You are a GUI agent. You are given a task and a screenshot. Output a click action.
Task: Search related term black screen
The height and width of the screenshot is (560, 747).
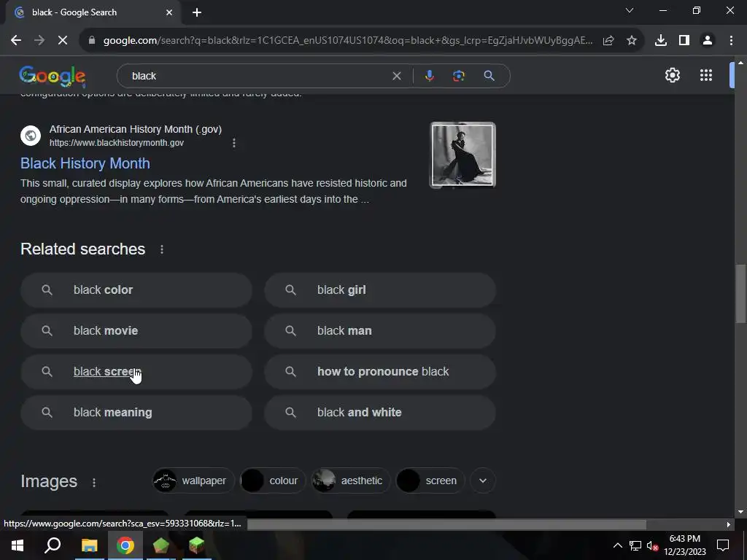point(136,372)
